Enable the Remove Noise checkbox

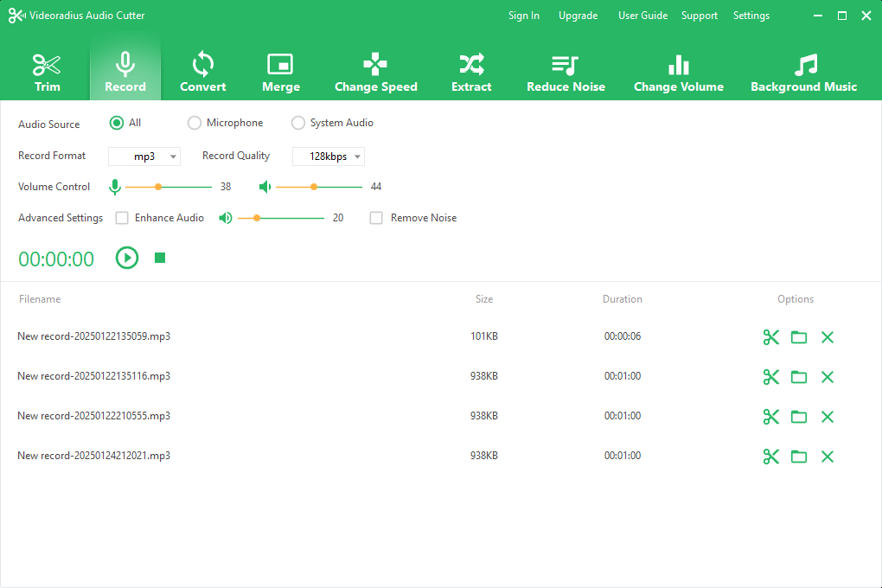point(376,218)
